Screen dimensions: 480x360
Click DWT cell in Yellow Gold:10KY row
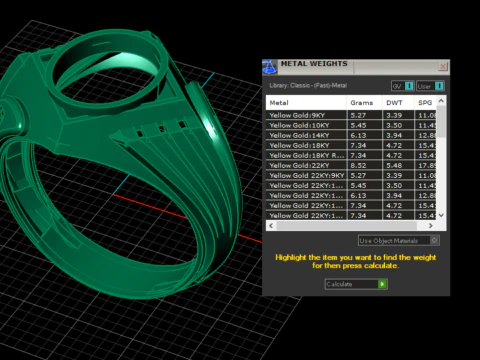398,125
